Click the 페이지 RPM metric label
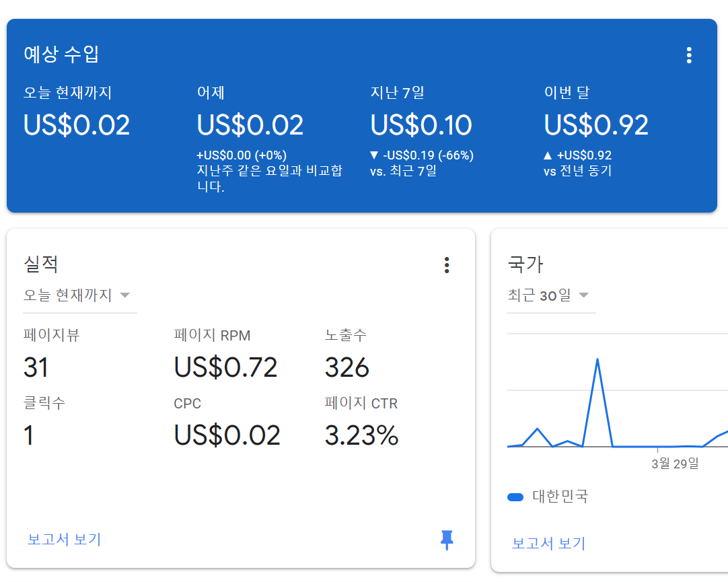The height and width of the screenshot is (582, 728). click(x=212, y=335)
